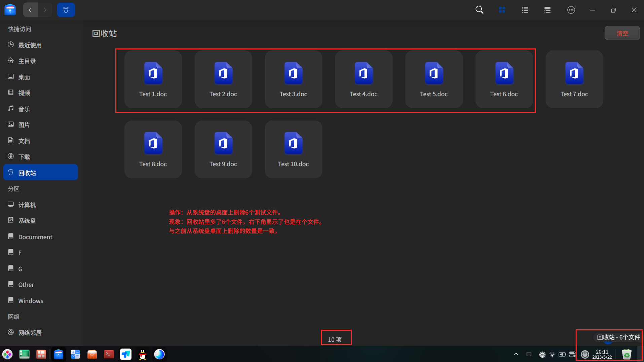644x362 pixels.
Task: Click the back navigation arrow
Action: [30, 10]
